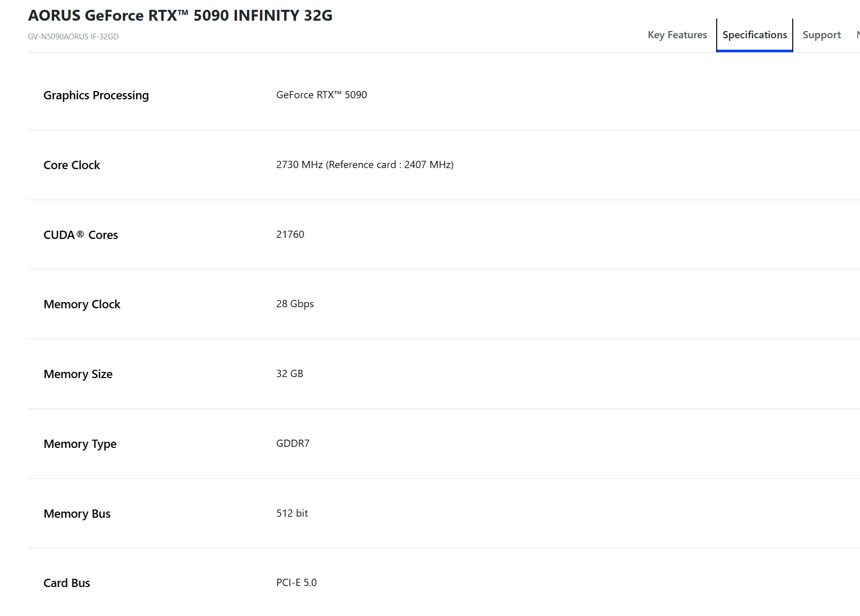
Task: Click the PCI-E 5.0 Card Bus value
Action: (x=296, y=582)
